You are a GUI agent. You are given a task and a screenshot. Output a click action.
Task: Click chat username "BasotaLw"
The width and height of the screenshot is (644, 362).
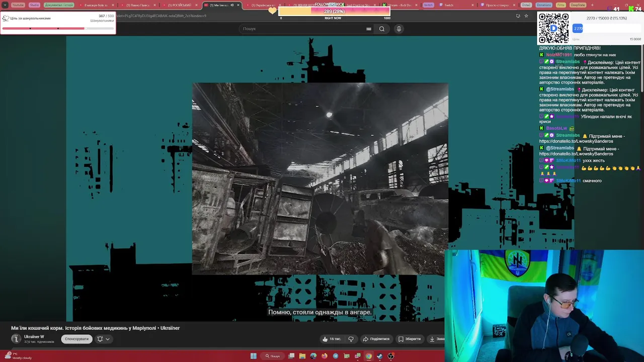click(556, 128)
